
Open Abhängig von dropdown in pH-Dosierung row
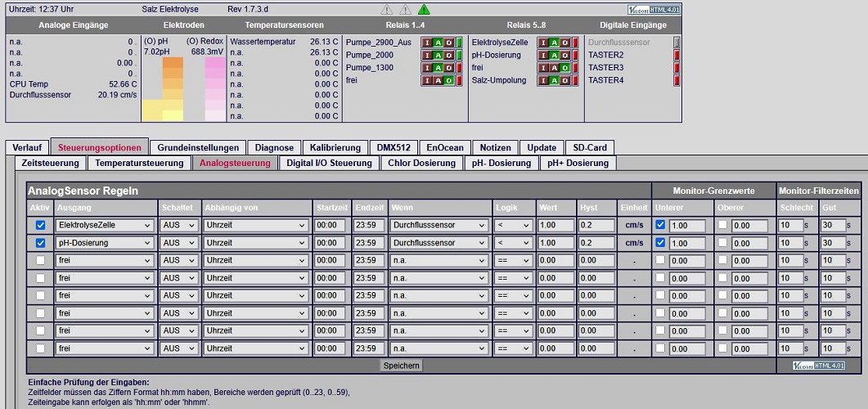(256, 242)
